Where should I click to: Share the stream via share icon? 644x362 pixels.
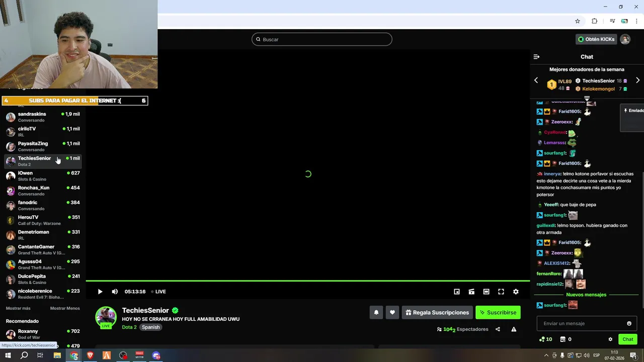pyautogui.click(x=498, y=329)
